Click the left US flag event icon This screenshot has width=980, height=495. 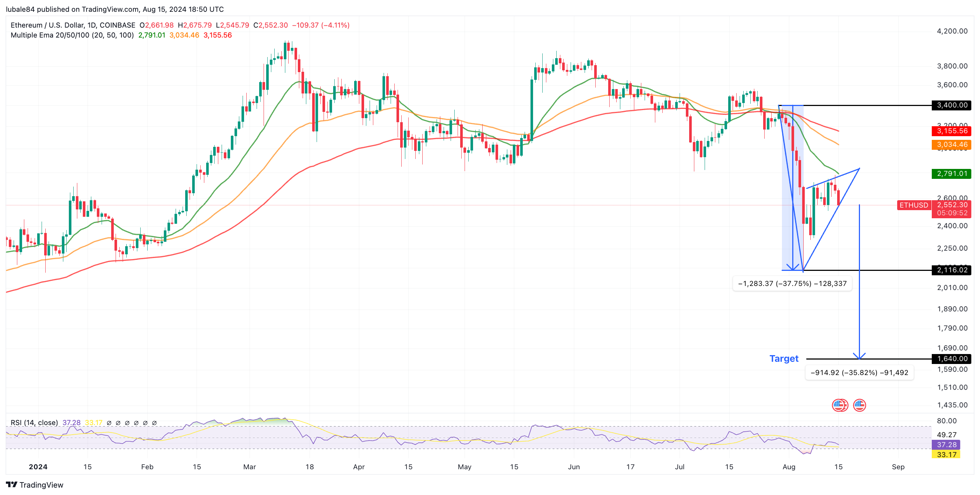(x=839, y=405)
